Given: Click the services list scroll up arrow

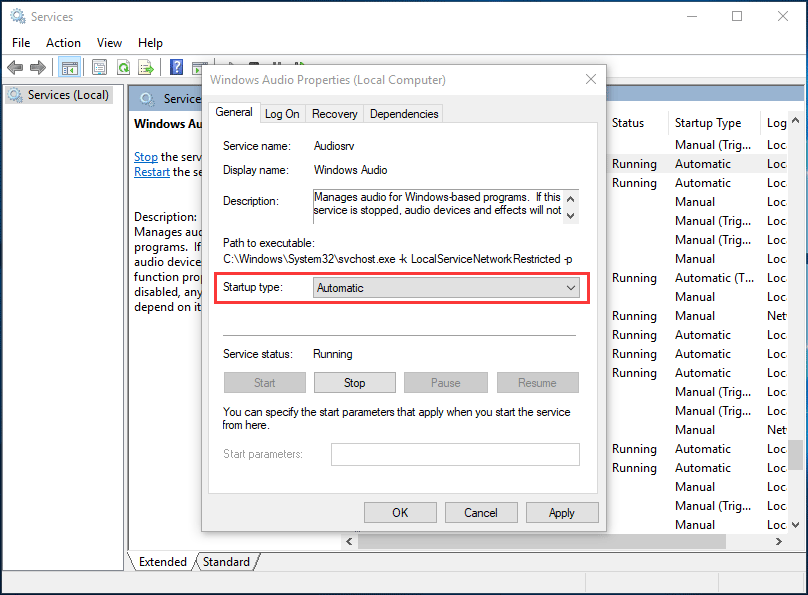Looking at the screenshot, I should tap(796, 121).
